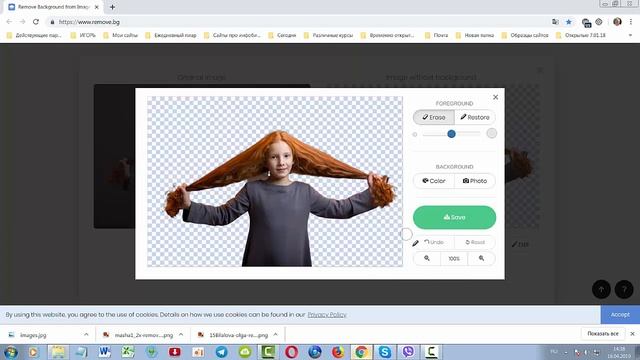Expand options for images.jpg download

click(x=86, y=335)
